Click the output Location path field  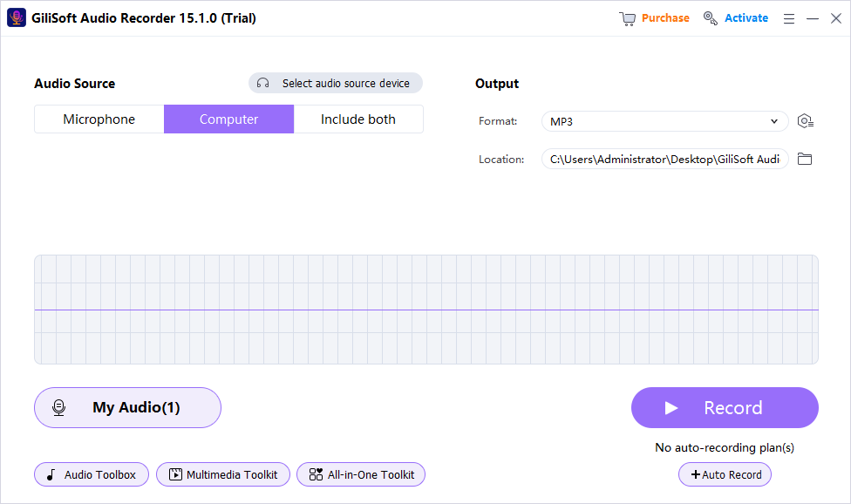[x=664, y=159]
